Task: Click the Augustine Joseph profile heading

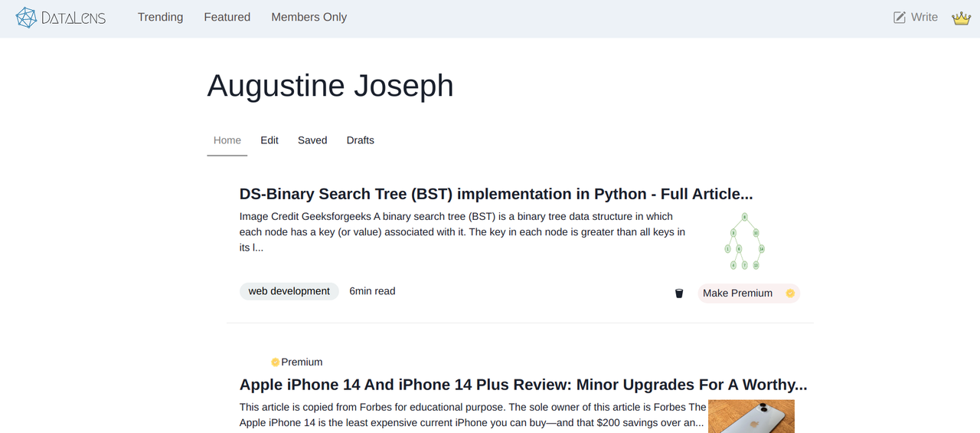Action: tap(330, 85)
